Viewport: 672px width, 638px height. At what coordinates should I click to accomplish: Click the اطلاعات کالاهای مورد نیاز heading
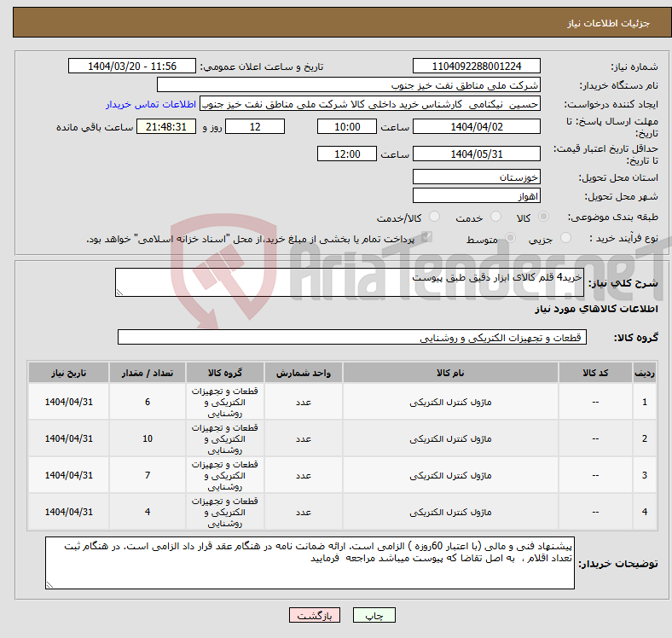(596, 309)
